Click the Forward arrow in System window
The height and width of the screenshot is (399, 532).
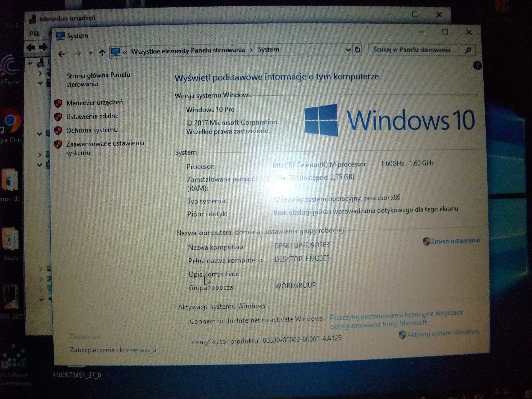[x=77, y=53]
